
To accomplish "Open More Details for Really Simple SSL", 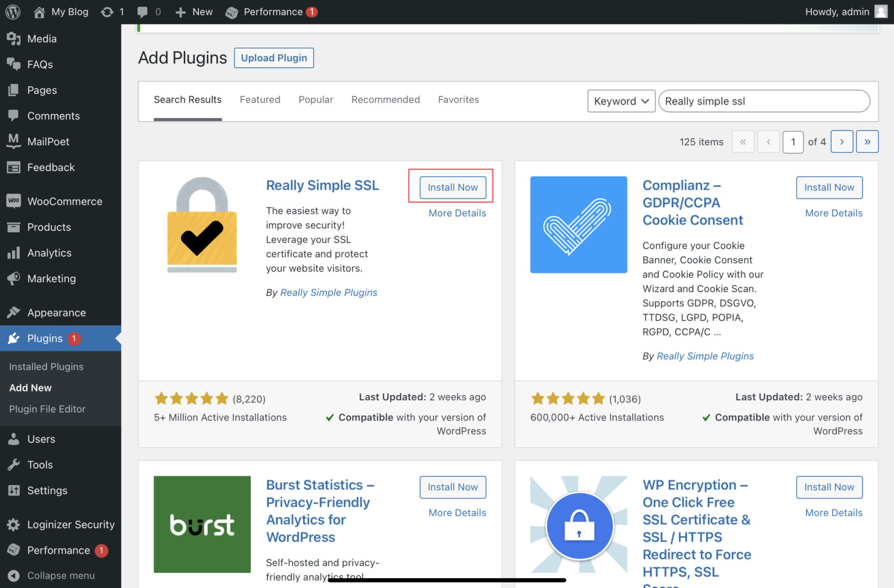I will pyautogui.click(x=457, y=213).
